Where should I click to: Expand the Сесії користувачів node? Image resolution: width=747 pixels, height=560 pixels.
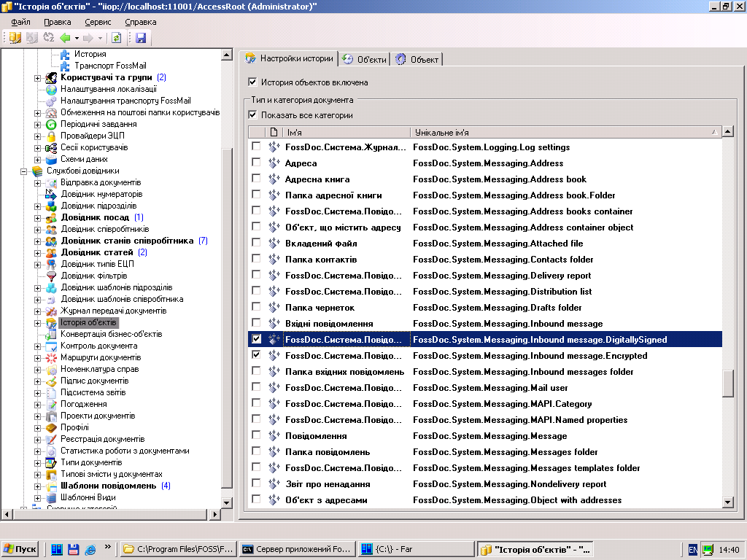pyautogui.click(x=38, y=147)
